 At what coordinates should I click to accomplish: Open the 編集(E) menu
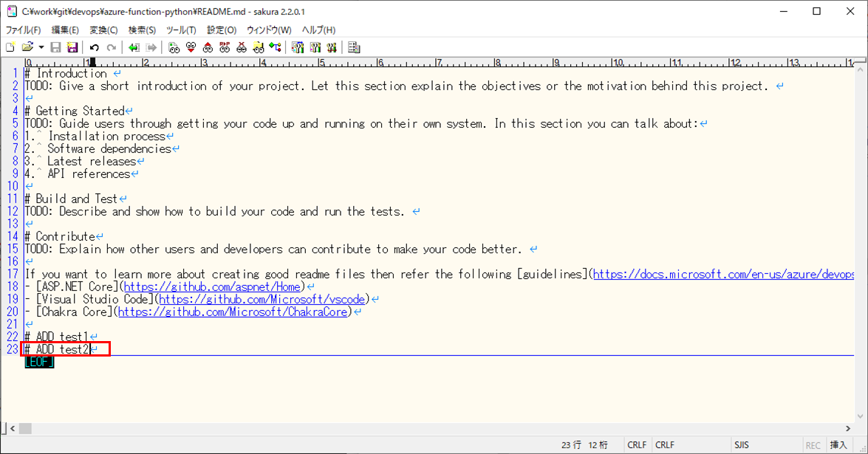[65, 30]
